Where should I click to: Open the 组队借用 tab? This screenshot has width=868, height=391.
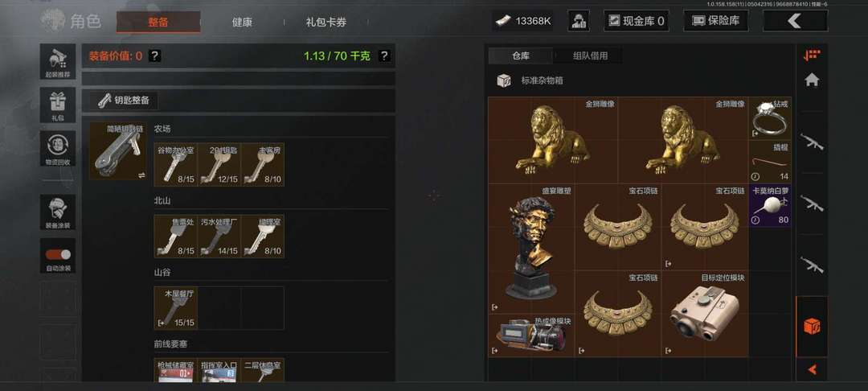point(590,56)
